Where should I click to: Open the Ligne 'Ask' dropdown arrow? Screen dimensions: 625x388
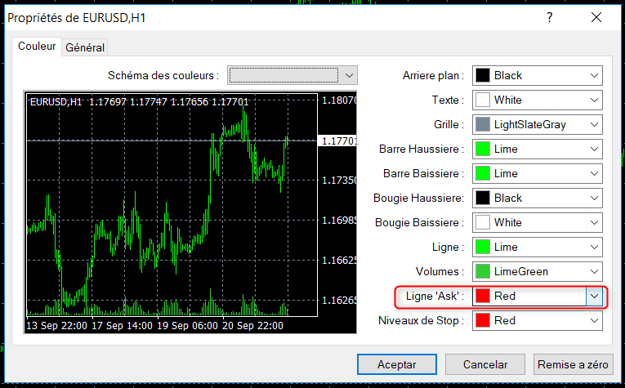(x=594, y=296)
